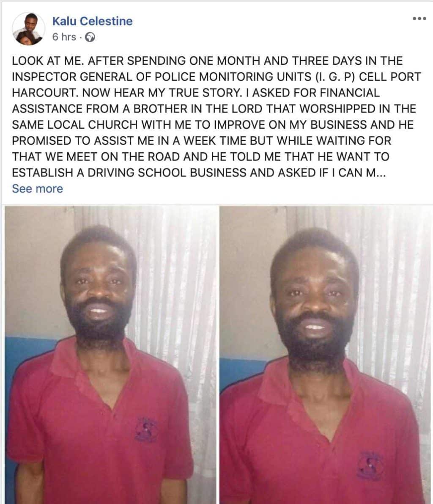This screenshot has height=504, width=433.
Task: Open the post options three-dot menu
Action: pos(419,19)
